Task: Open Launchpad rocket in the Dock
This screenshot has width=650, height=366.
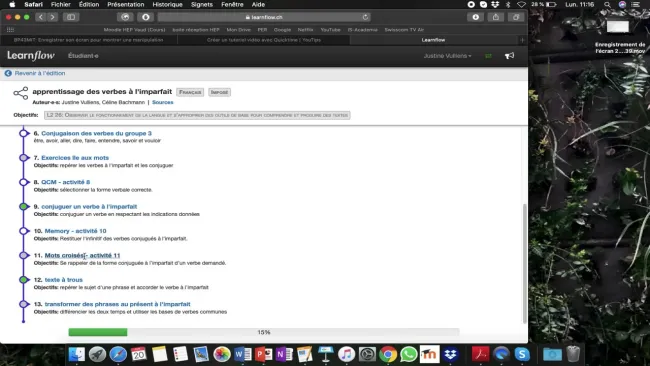Action: (x=97, y=354)
